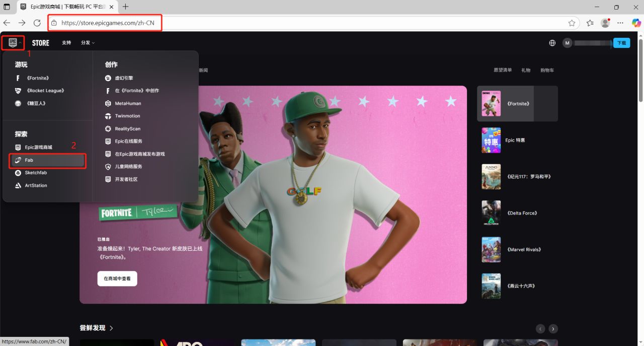The image size is (644, 346).
Task: Open 开发者社区 entry
Action: pyautogui.click(x=126, y=179)
